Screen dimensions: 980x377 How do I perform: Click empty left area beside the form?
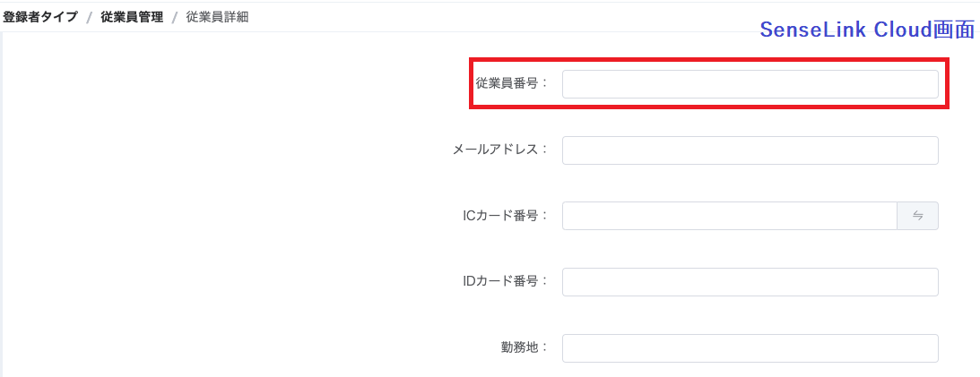tap(224, 206)
